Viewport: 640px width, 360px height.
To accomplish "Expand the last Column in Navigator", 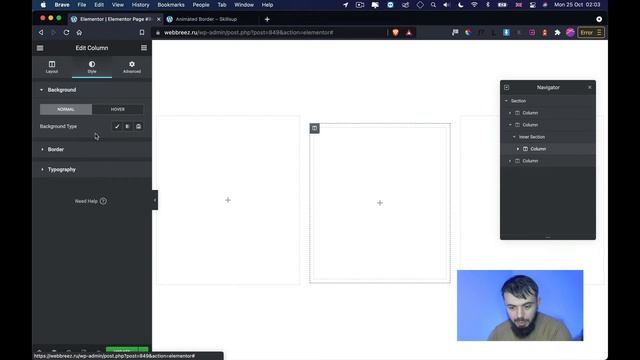I will 510,161.
